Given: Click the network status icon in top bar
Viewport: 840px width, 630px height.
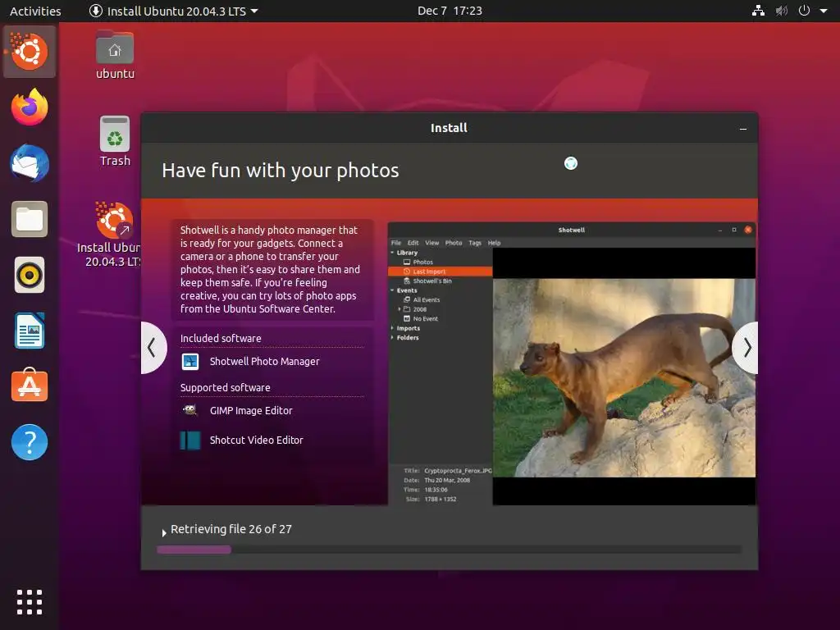Looking at the screenshot, I should (x=758, y=11).
